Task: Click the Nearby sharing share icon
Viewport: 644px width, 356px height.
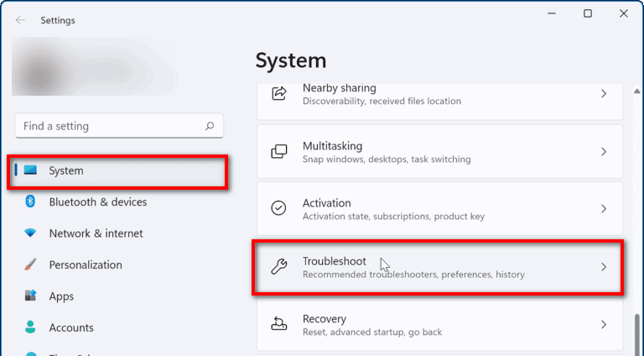Action: 279,94
